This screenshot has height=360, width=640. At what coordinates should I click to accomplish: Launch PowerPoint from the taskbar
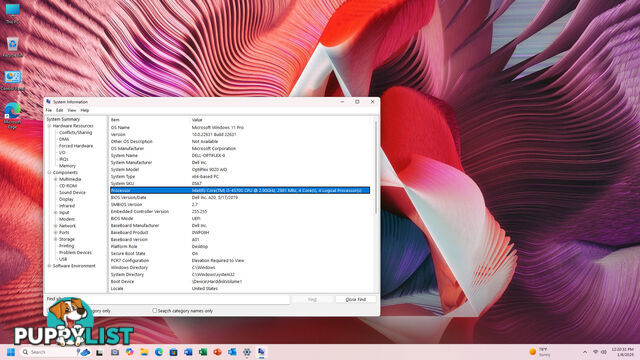click(218, 352)
